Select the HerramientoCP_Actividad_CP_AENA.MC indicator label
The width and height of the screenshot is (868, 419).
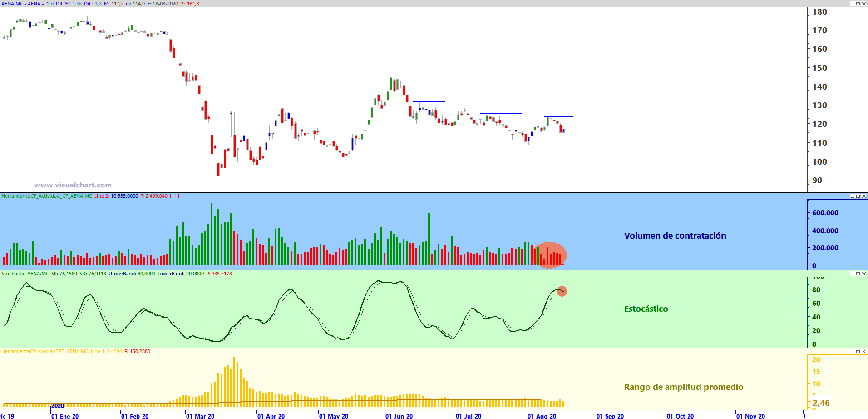point(47,196)
